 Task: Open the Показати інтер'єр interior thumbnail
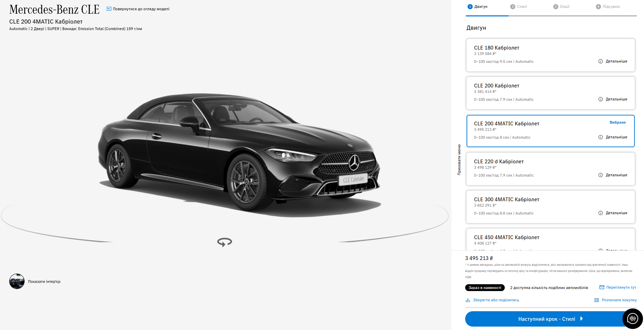click(x=17, y=281)
